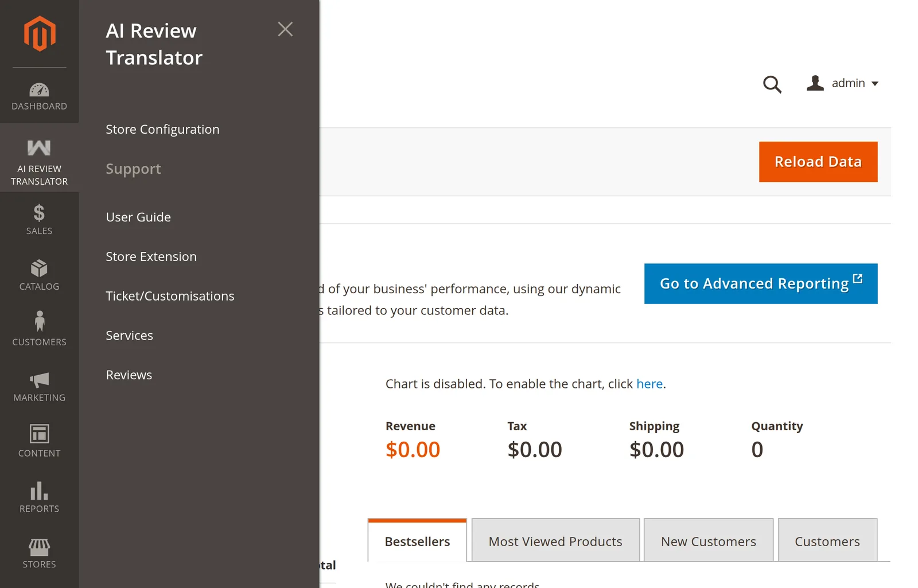Switch to the Customers tab

tap(827, 540)
